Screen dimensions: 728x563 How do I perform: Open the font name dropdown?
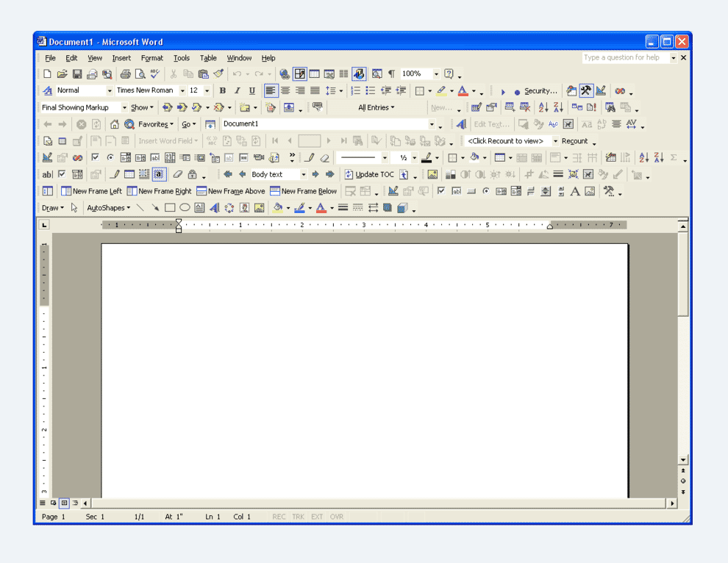coord(182,90)
